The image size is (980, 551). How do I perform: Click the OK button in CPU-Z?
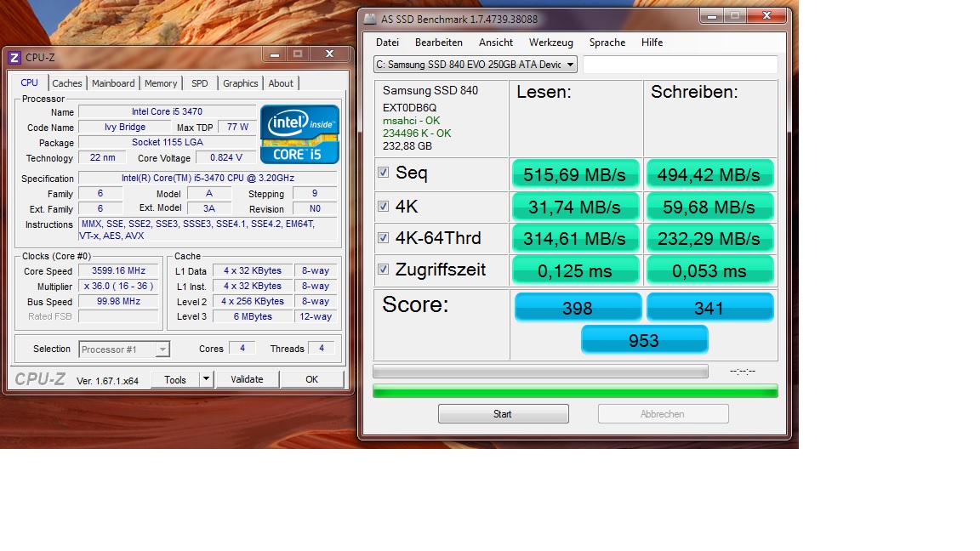click(x=312, y=379)
